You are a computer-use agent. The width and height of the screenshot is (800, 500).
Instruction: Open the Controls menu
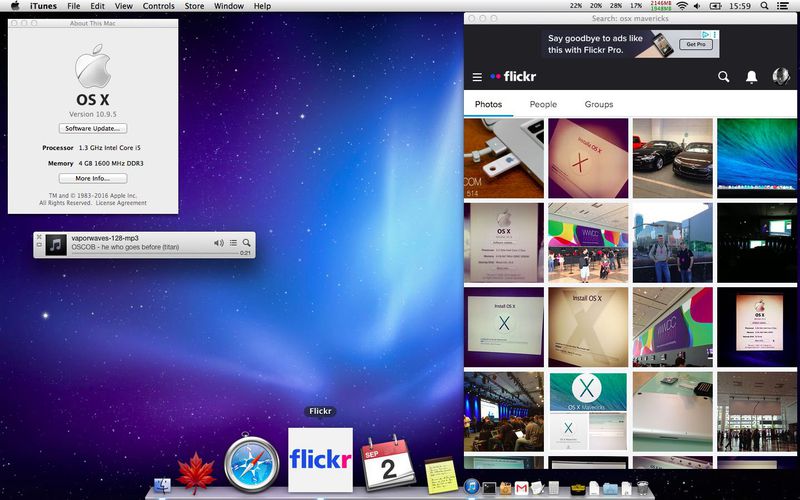(158, 6)
